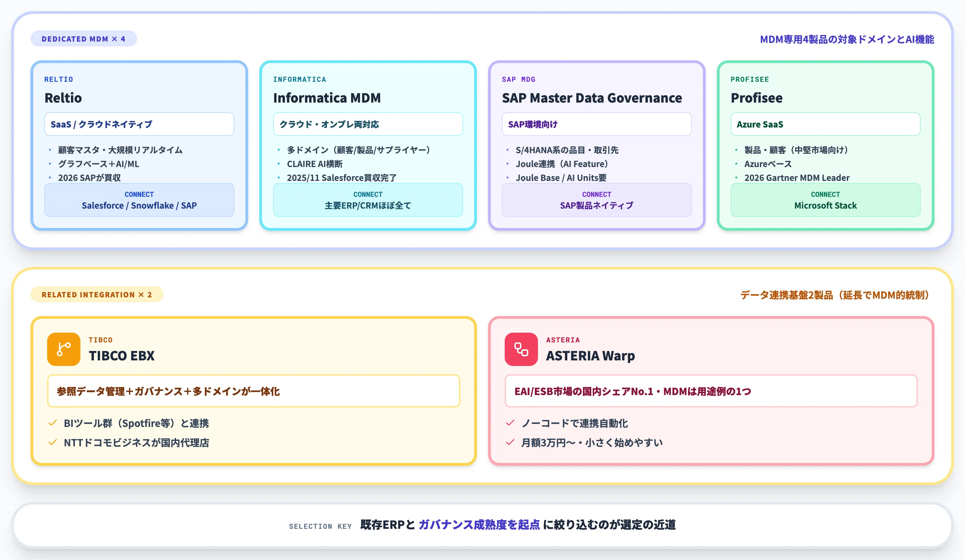Click the text 製品・顧客（中堅市場向け）

[x=796, y=150]
